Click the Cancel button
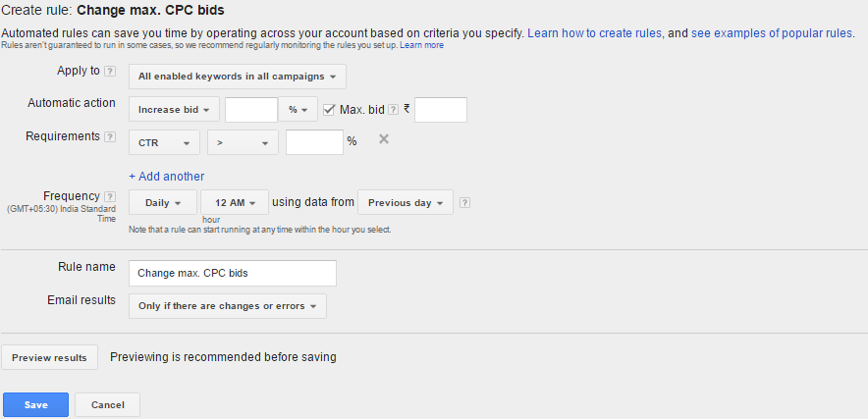Image resolution: width=868 pixels, height=419 pixels. pos(107,404)
